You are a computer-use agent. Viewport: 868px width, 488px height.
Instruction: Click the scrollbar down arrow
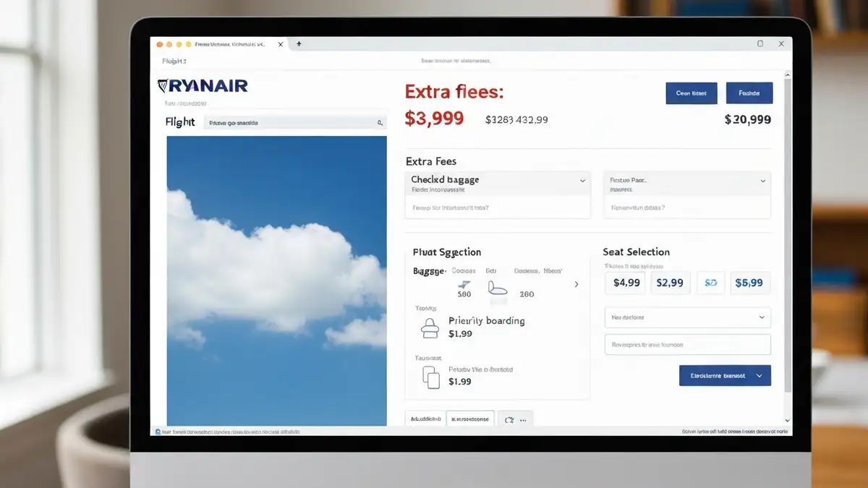tap(788, 420)
